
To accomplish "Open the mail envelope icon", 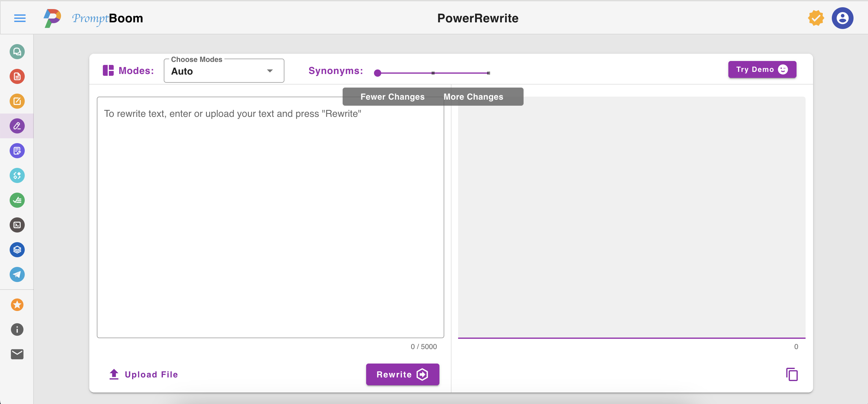I will pyautogui.click(x=17, y=354).
